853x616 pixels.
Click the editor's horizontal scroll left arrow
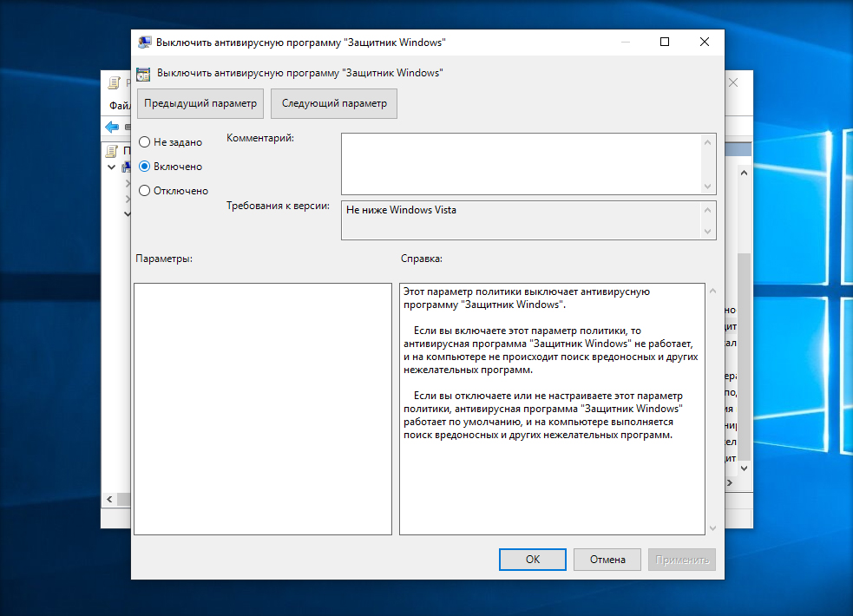[x=109, y=499]
